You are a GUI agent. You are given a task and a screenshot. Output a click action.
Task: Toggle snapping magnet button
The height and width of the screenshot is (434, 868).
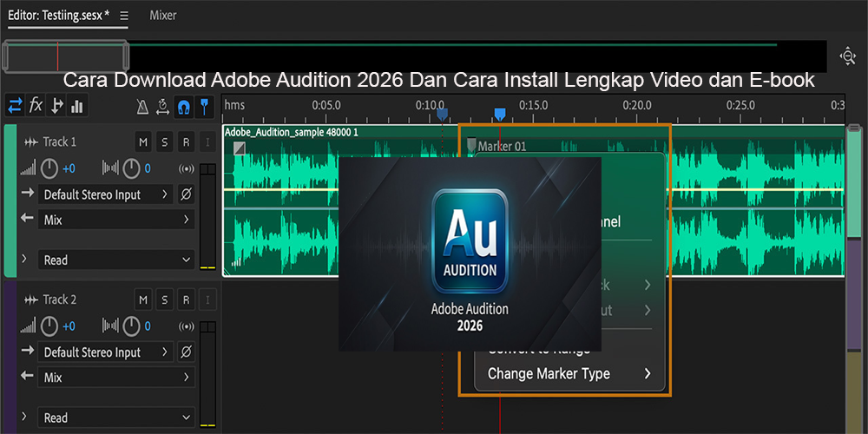pos(183,107)
